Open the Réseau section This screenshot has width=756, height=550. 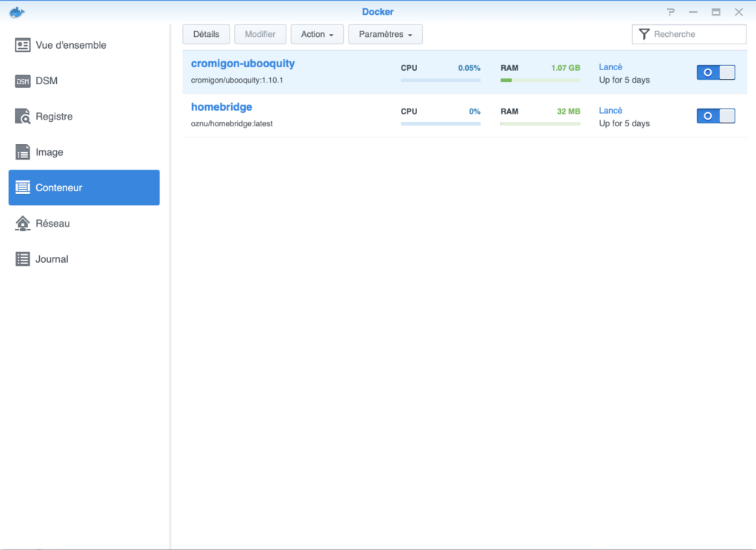point(84,223)
